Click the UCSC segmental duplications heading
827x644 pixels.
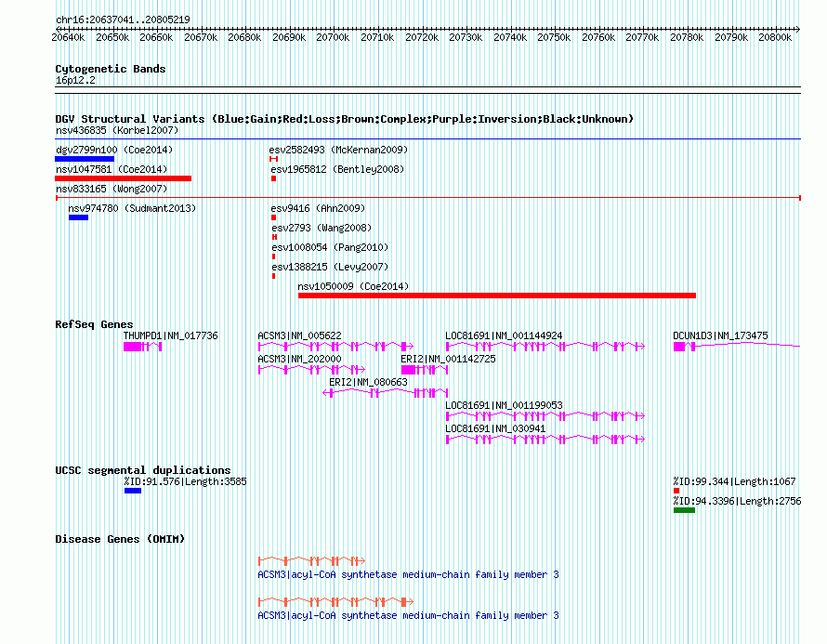coord(143,470)
